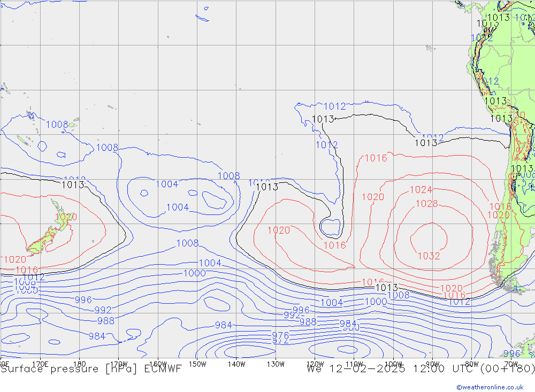Select the 1028 isobar label

point(426,204)
